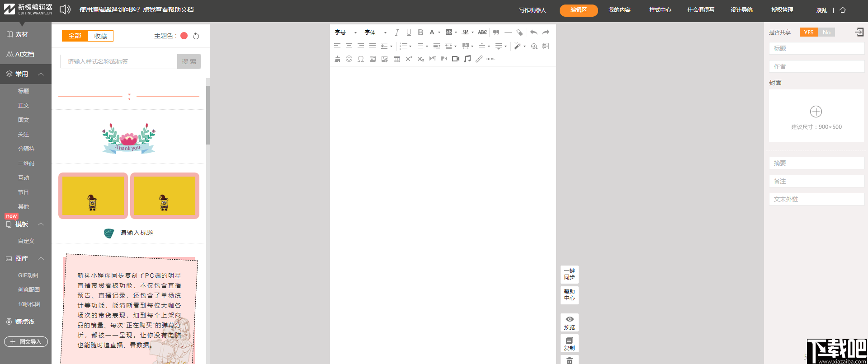This screenshot has height=364, width=868.
Task: Click the 搜索 button
Action: pyautogui.click(x=189, y=61)
